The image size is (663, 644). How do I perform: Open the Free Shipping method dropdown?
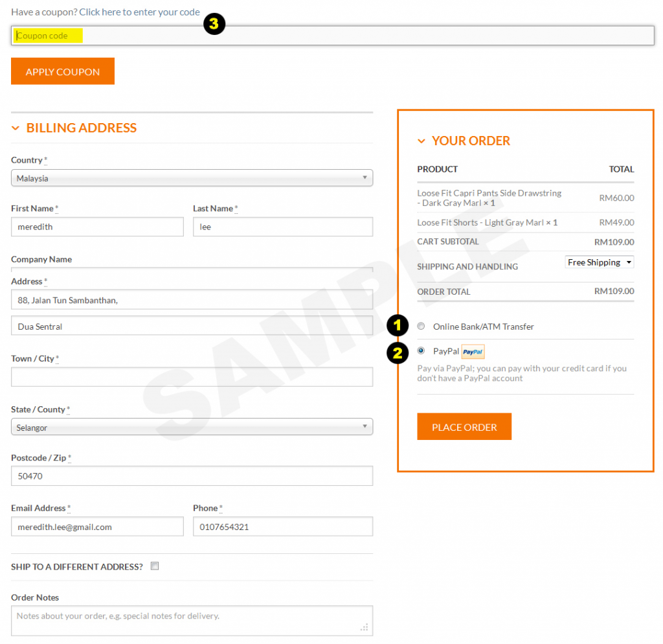point(599,262)
